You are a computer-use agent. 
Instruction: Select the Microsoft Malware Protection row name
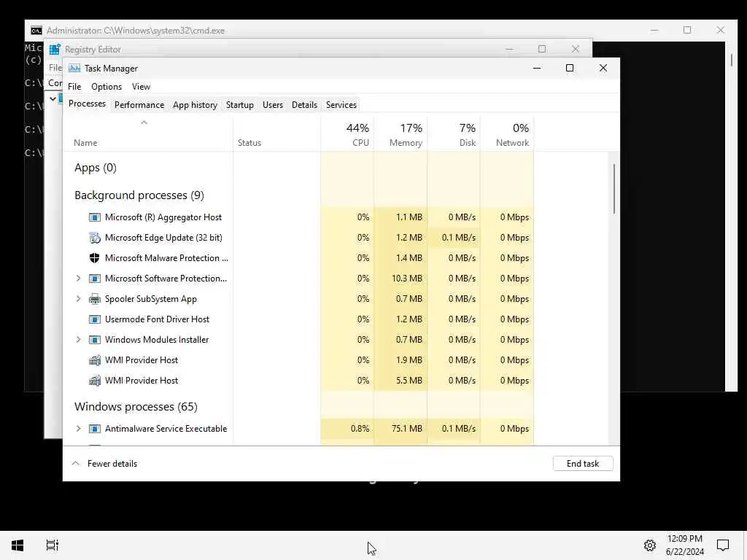(x=166, y=258)
